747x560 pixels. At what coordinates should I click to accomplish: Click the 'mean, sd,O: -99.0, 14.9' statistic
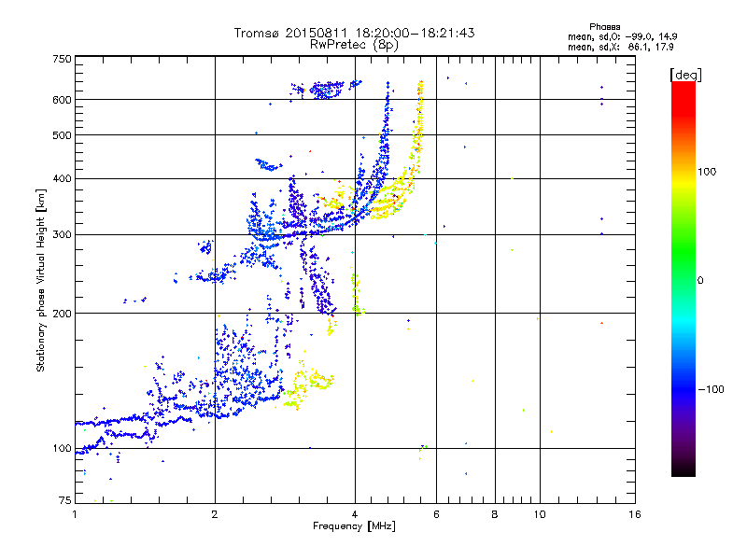(622, 36)
